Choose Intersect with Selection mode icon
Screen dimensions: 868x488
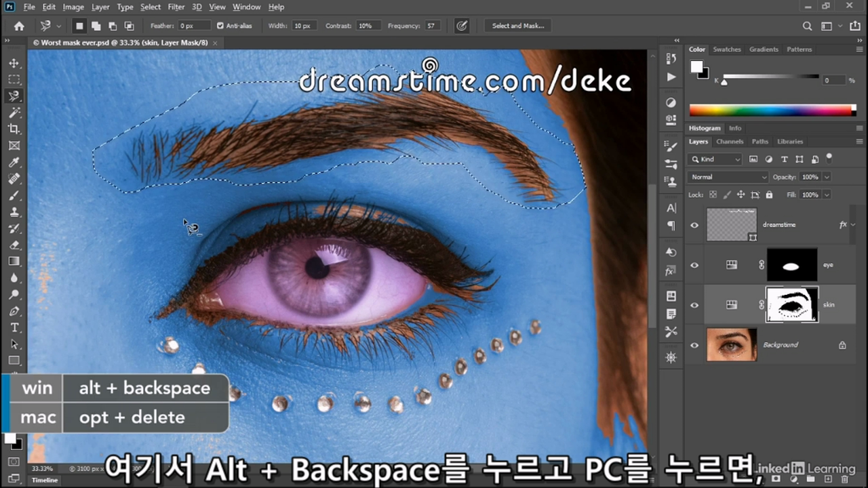pos(129,26)
